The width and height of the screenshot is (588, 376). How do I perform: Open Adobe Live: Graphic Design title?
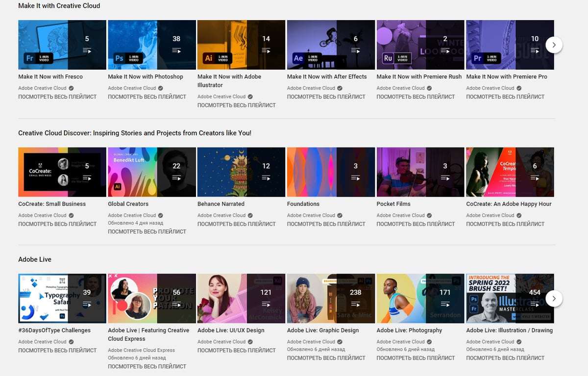coord(323,330)
